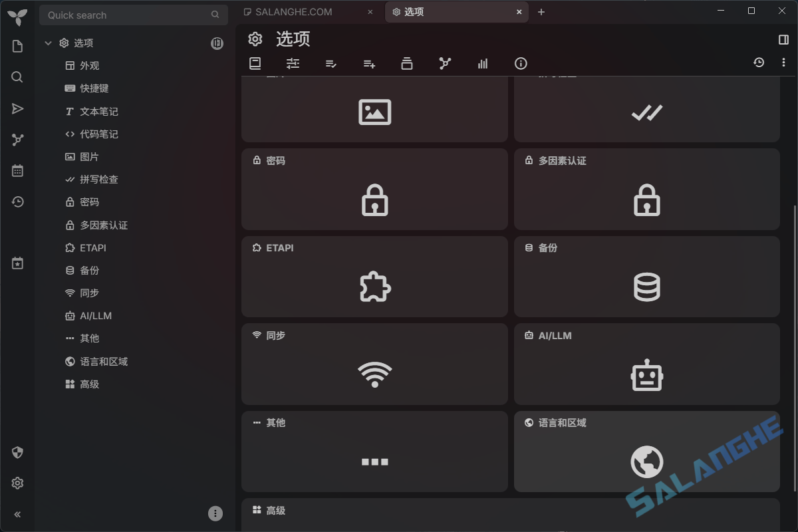Collapse the 选项 tree node
Image resolution: width=798 pixels, height=532 pixels.
48,43
